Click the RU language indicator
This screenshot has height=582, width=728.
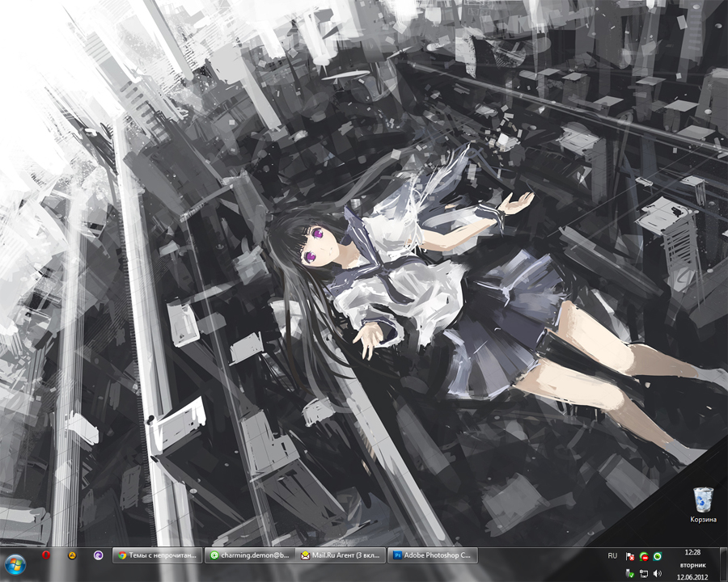pos(612,555)
